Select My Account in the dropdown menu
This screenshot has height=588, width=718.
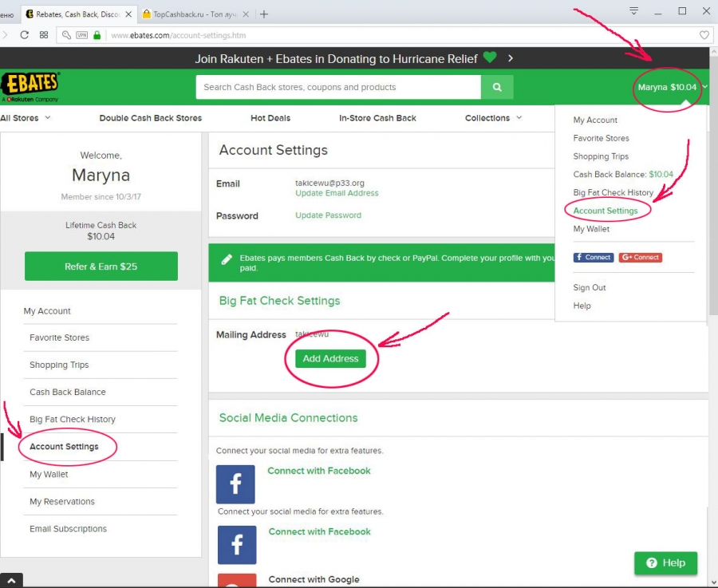point(595,120)
